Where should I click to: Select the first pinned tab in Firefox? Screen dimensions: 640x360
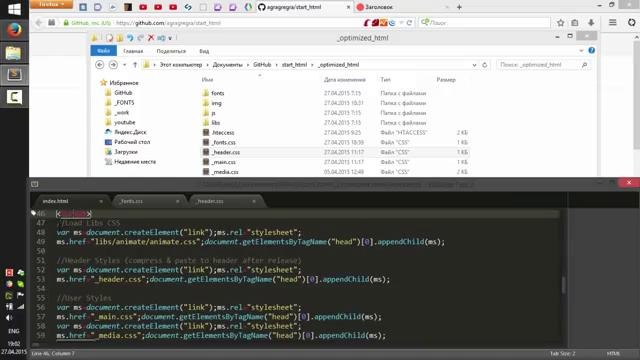(x=83, y=7)
